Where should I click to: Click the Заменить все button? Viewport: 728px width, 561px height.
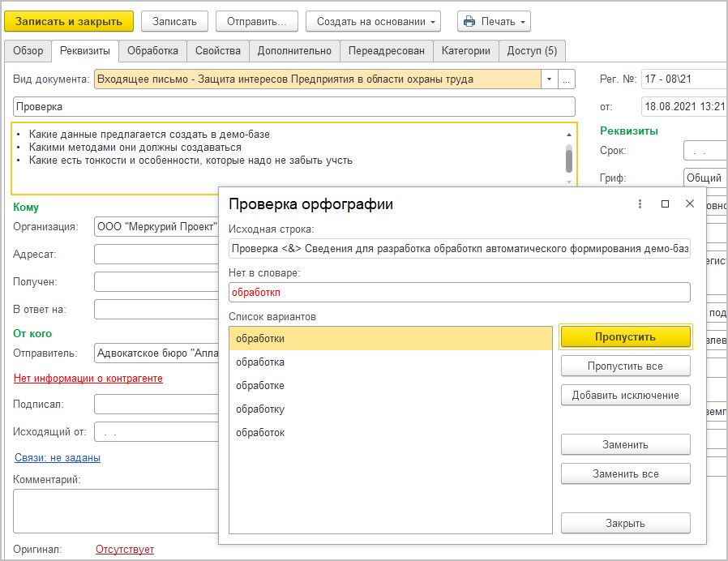(625, 473)
